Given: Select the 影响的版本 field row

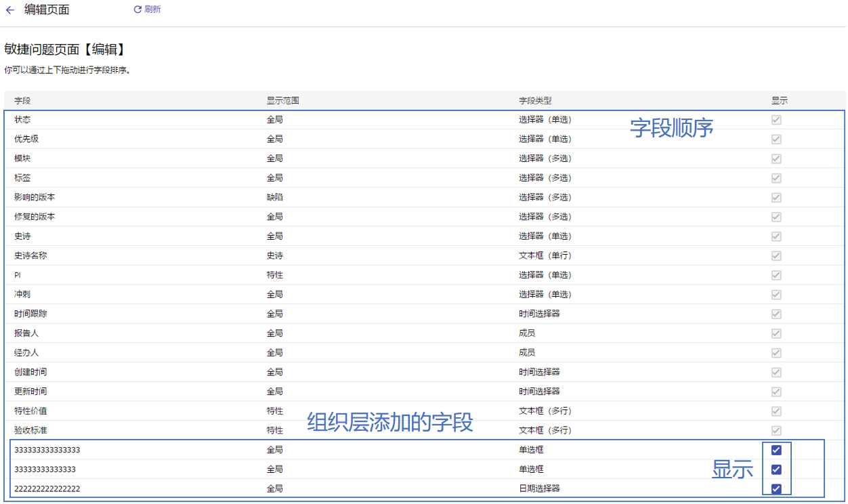Looking at the screenshot, I should click(x=35, y=198).
